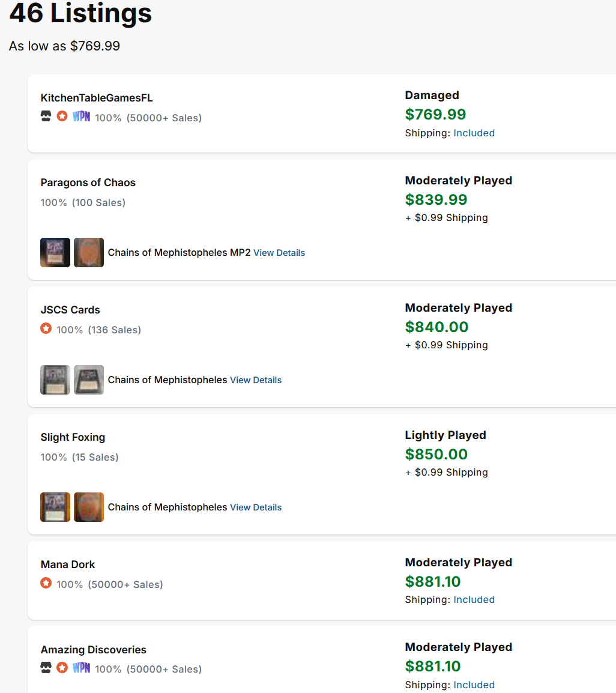The width and height of the screenshot is (616, 693).
Task: Click the orange star badge for JSCS Cards
Action: coord(46,328)
